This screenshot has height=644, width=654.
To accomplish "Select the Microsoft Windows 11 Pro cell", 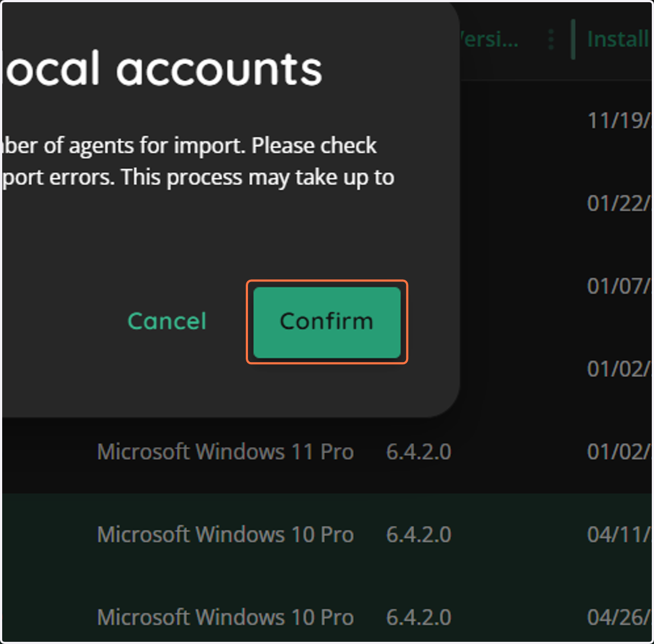I will [226, 452].
